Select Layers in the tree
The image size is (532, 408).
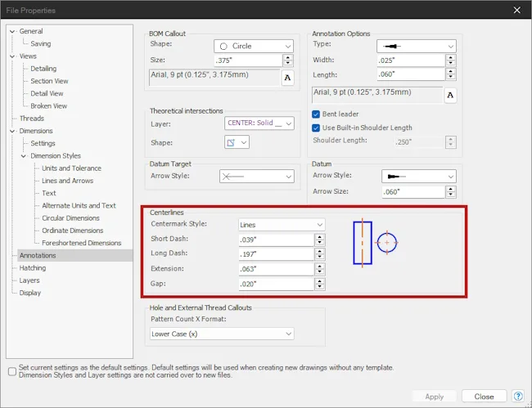click(29, 280)
